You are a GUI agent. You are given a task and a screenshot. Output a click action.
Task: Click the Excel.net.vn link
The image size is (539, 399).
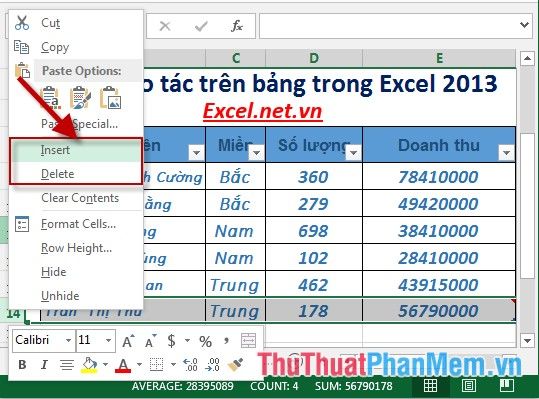tap(263, 111)
